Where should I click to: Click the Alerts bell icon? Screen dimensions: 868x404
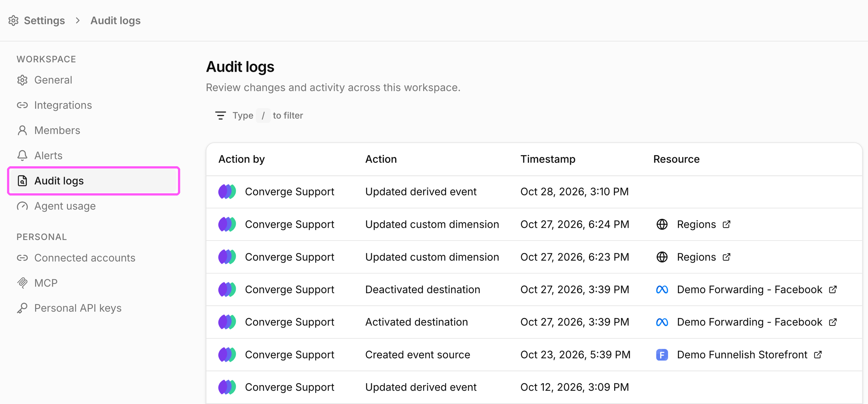tap(22, 156)
